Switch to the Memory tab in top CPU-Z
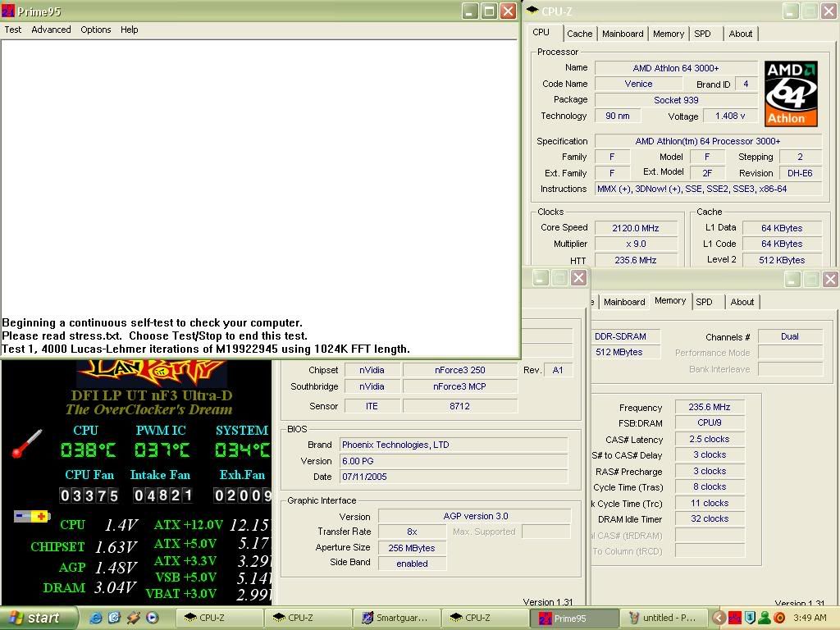 [x=668, y=34]
